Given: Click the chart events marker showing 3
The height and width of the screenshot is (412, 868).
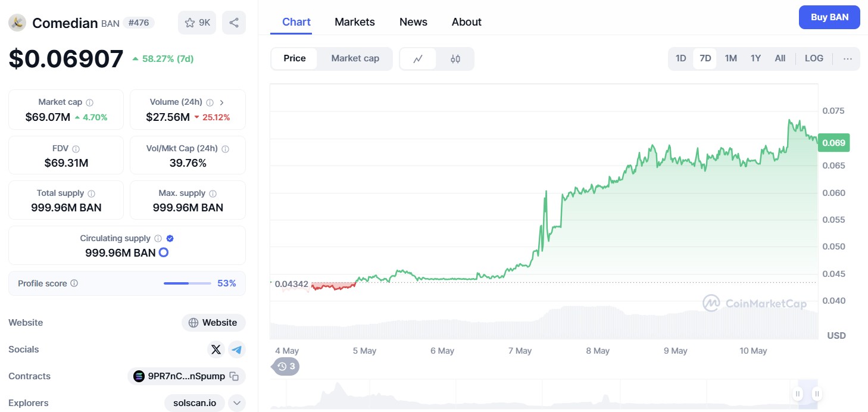Looking at the screenshot, I should click(x=286, y=366).
